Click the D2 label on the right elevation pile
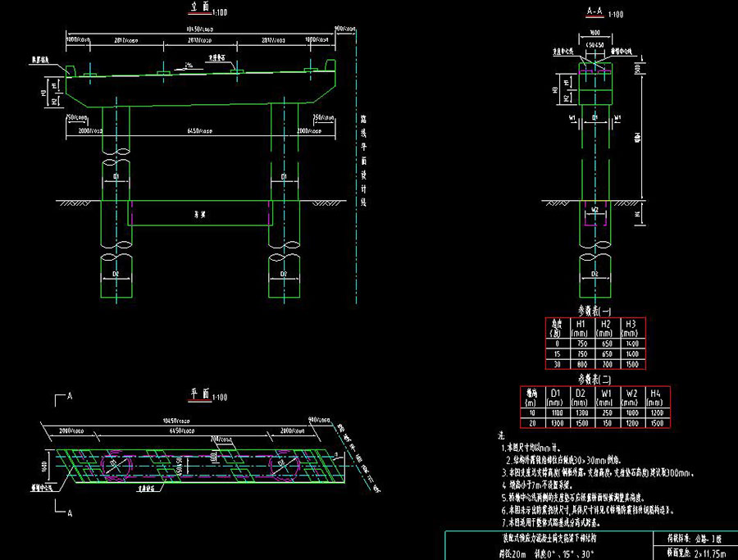The image size is (738, 560). [284, 274]
